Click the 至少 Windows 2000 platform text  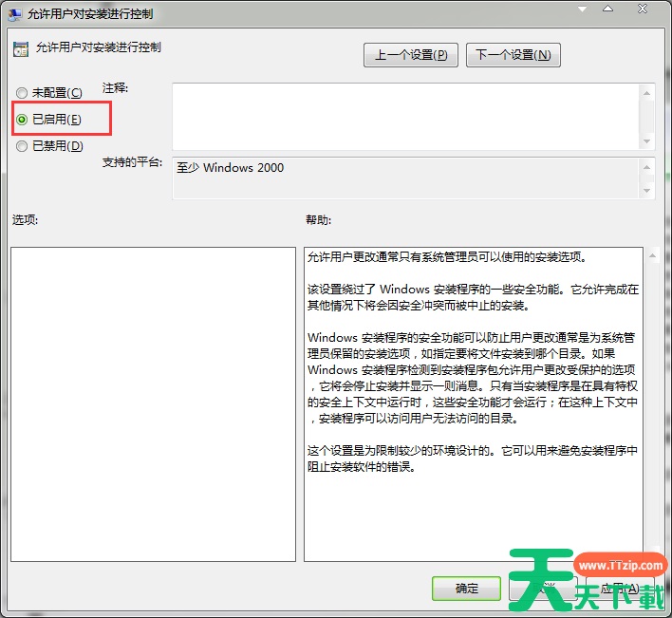pos(230,168)
